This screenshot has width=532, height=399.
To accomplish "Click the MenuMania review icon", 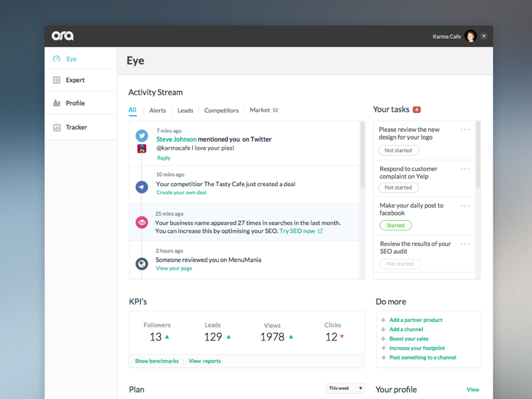I will click(x=141, y=263).
